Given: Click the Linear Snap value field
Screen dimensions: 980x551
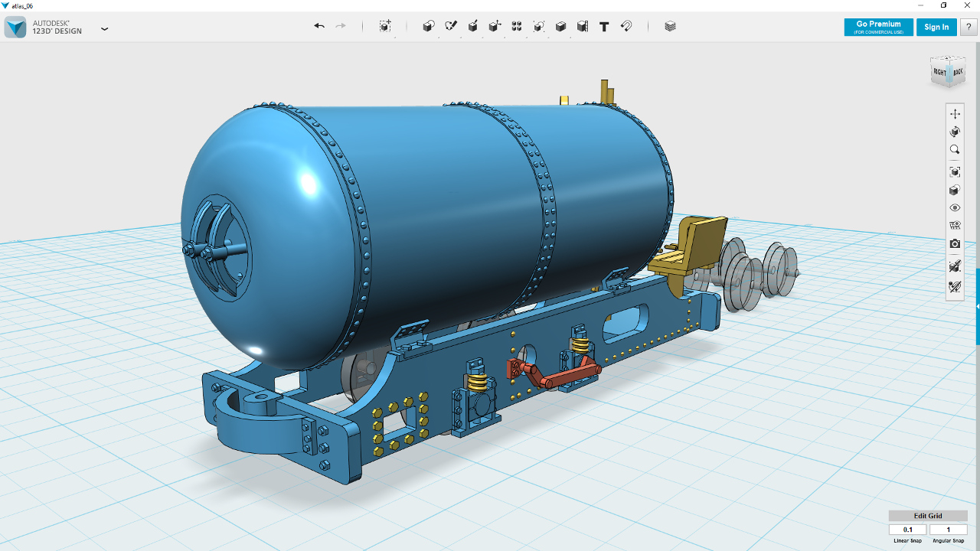Looking at the screenshot, I should click(908, 530).
